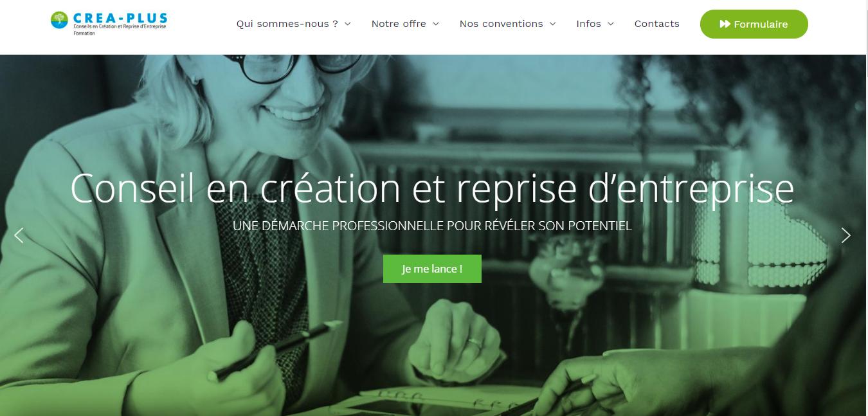Click the Conseil en création et reprise heading
The height and width of the screenshot is (416, 868).
[432, 188]
